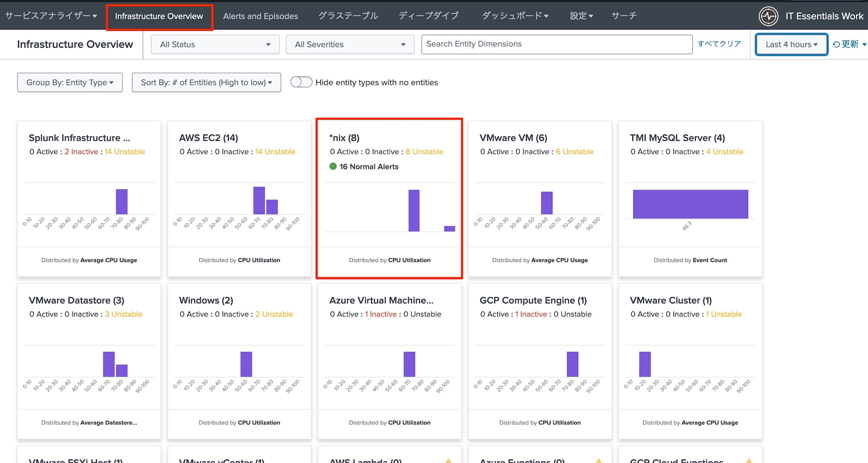
Task: Open the TMI MySQL Server (4) card title
Action: tap(677, 138)
